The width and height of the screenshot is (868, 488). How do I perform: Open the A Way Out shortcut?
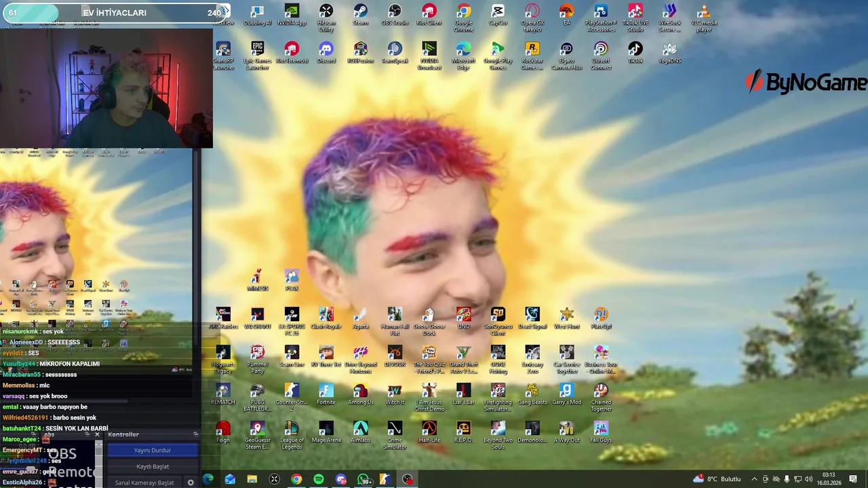566,432
